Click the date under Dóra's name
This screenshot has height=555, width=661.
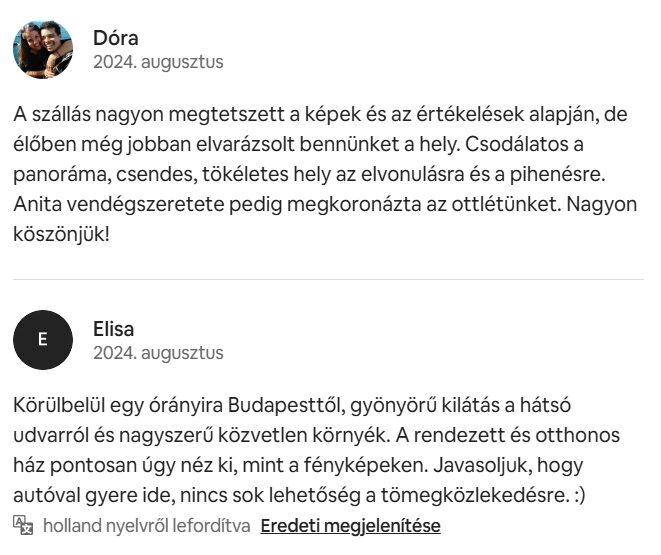(158, 62)
